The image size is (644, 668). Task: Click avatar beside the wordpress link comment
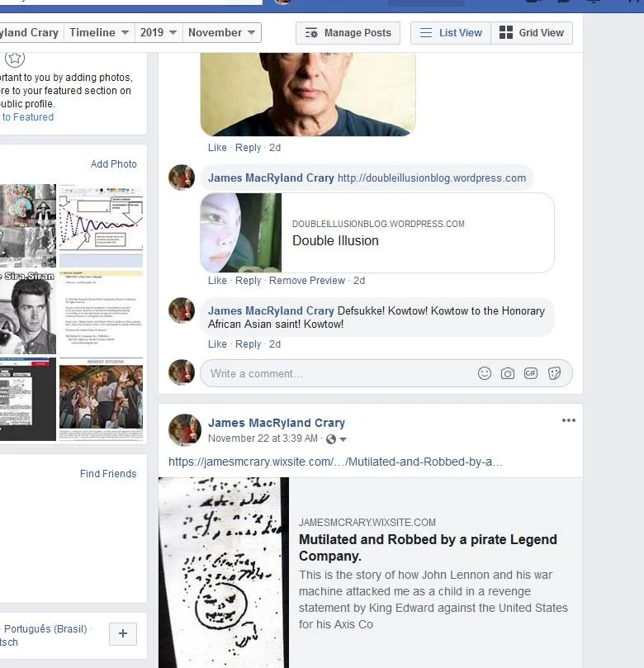tap(182, 178)
